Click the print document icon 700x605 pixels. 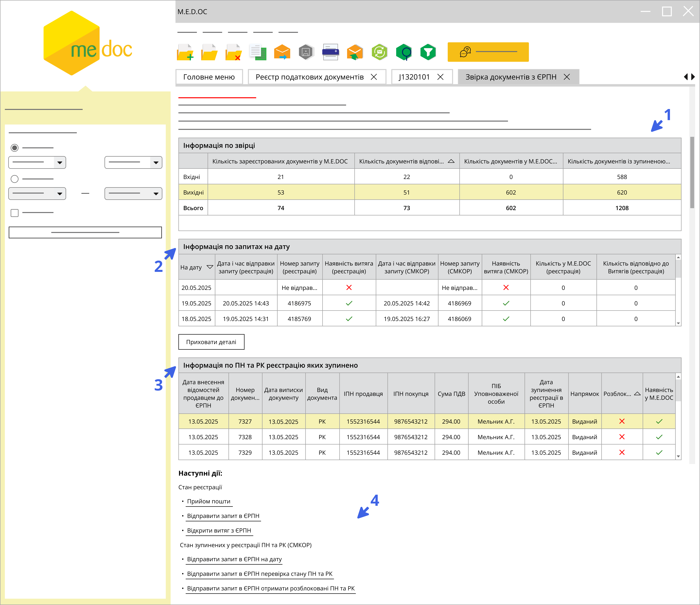[x=331, y=52]
